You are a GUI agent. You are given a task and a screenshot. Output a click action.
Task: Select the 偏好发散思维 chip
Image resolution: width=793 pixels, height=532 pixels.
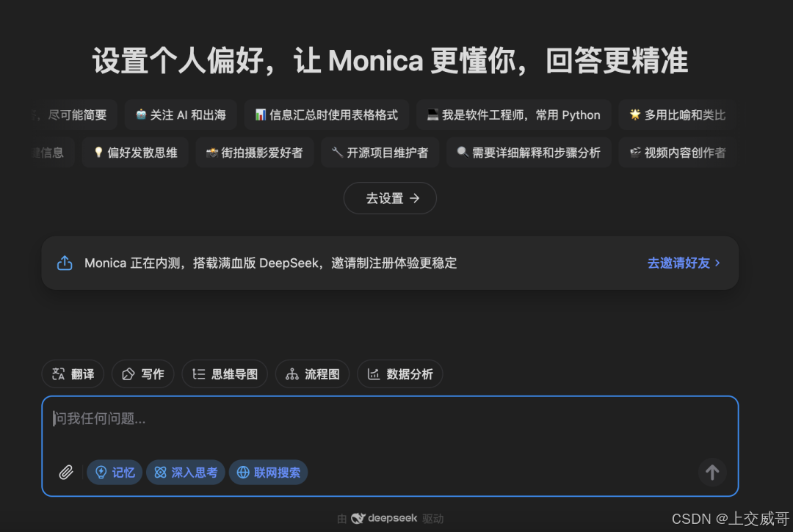click(135, 153)
